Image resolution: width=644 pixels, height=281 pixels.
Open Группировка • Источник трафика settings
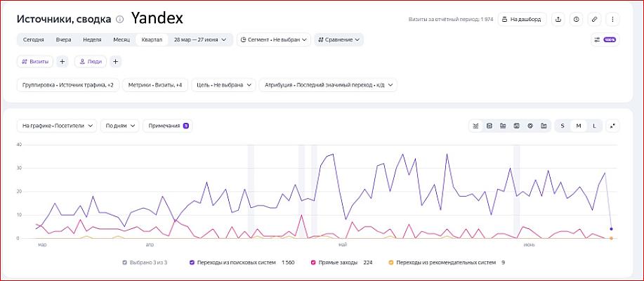[x=68, y=85]
